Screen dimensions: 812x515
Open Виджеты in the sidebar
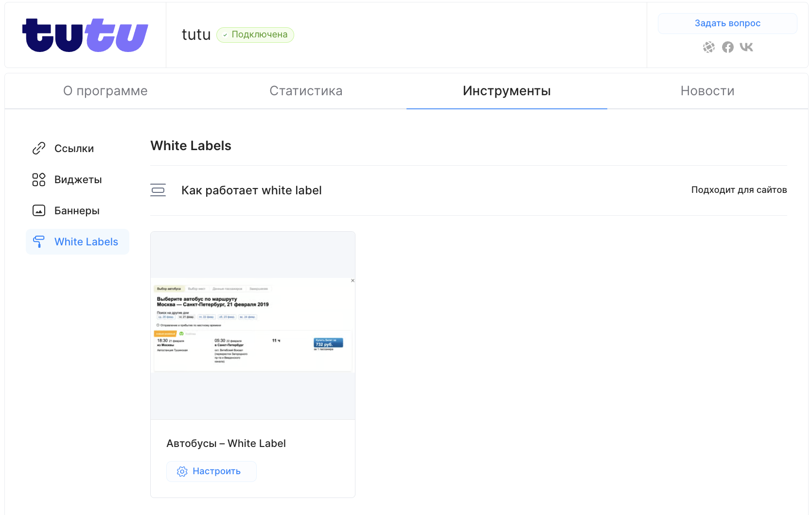pyautogui.click(x=78, y=179)
